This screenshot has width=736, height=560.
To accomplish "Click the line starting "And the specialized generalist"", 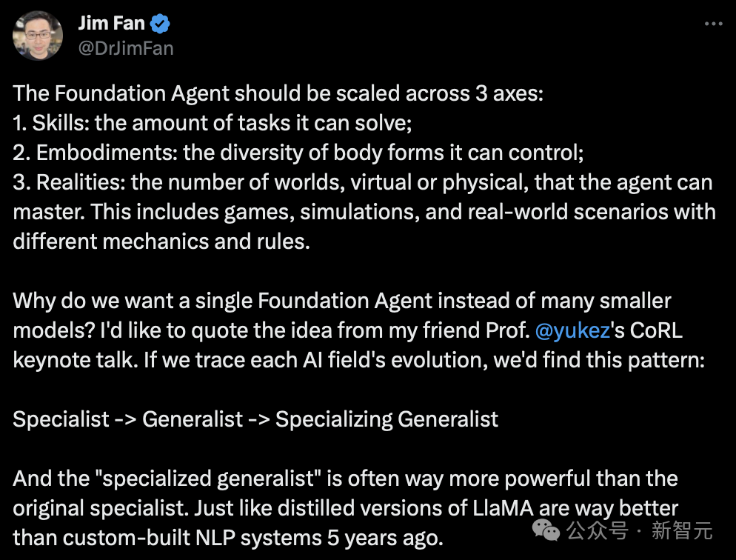I will [345, 479].
